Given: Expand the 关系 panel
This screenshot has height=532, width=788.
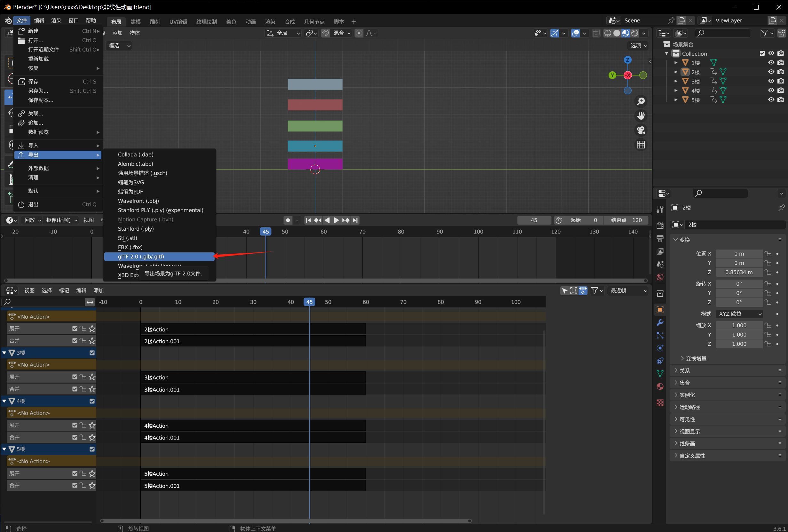Looking at the screenshot, I should (684, 370).
